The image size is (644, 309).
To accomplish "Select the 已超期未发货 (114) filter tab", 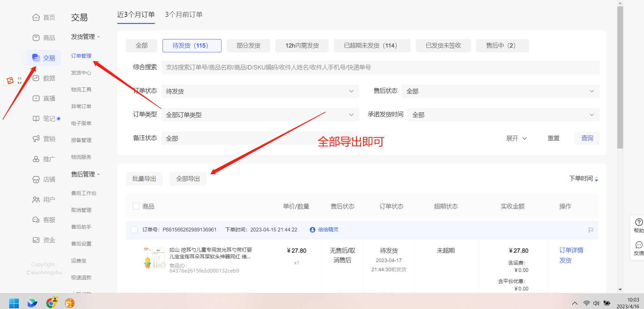I will click(x=372, y=46).
